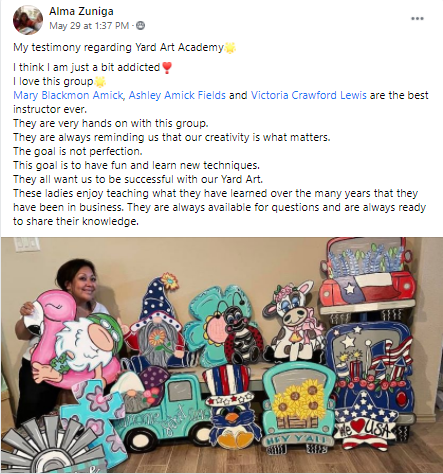Visit Victoria Crawford Lewis' tagged profile
The height and width of the screenshot is (474, 443).
tap(308, 95)
